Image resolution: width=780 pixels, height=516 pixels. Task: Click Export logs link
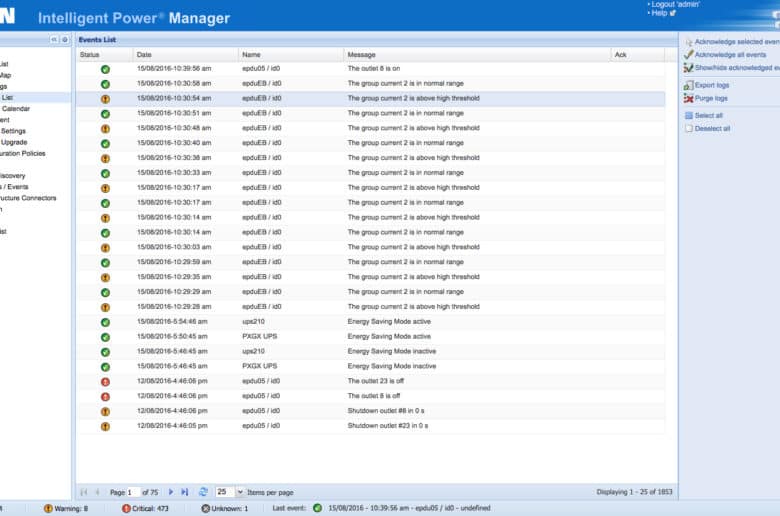tap(712, 85)
